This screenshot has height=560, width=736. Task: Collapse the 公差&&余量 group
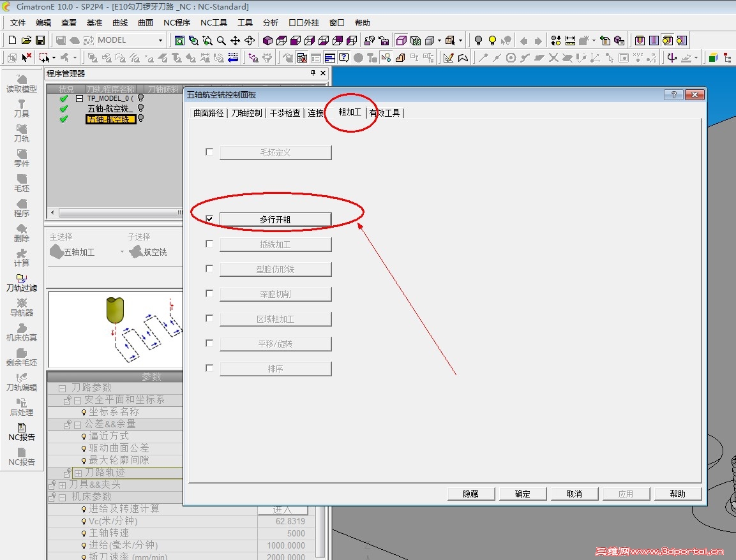coord(77,425)
